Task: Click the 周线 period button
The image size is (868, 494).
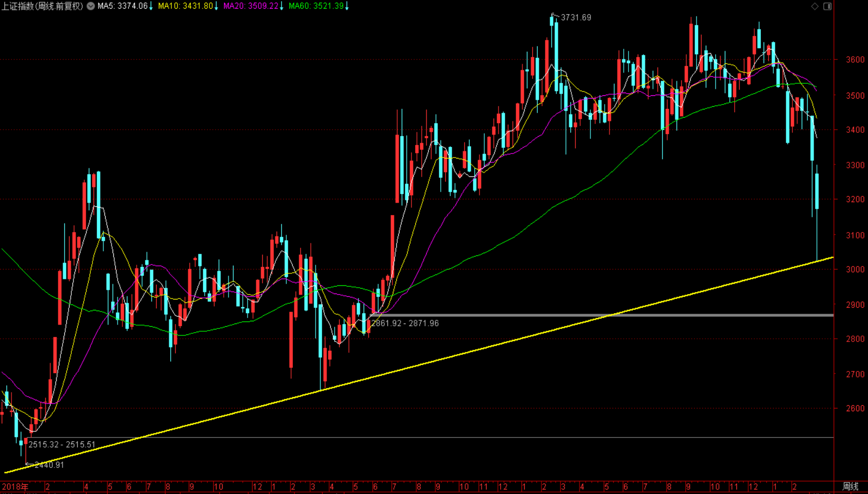Action: pos(851,486)
